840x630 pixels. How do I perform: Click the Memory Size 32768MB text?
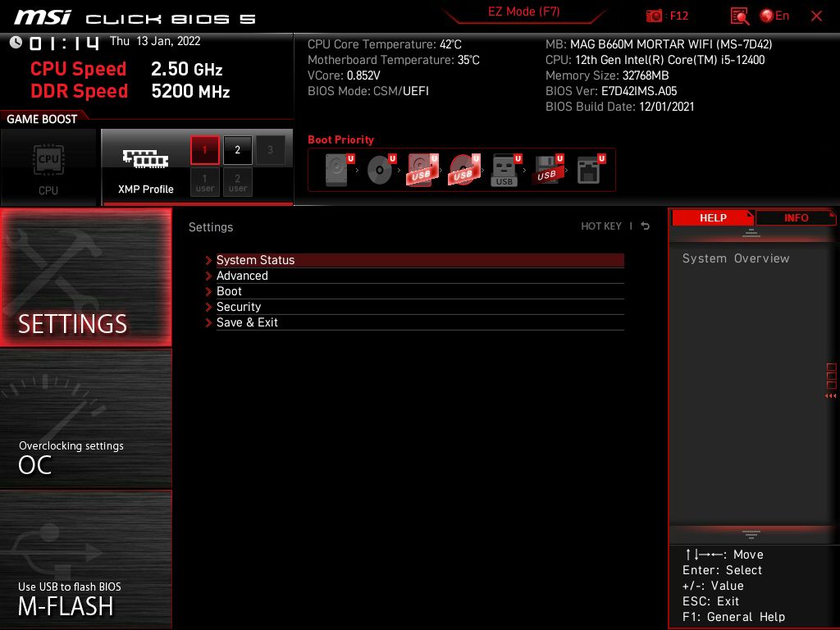(x=607, y=75)
